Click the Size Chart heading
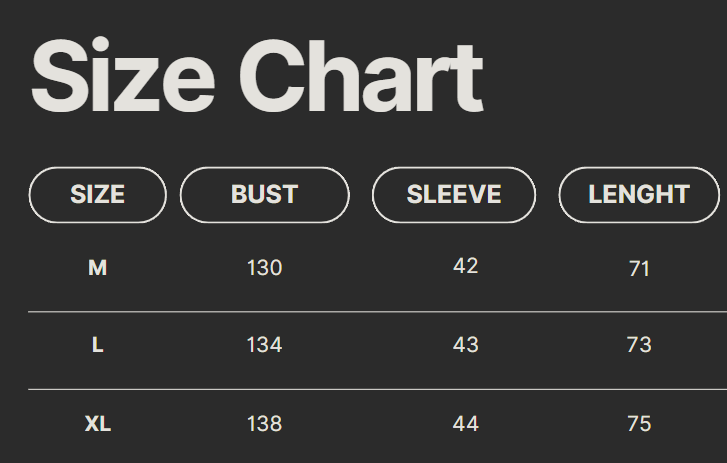727x463 pixels. pos(257,78)
